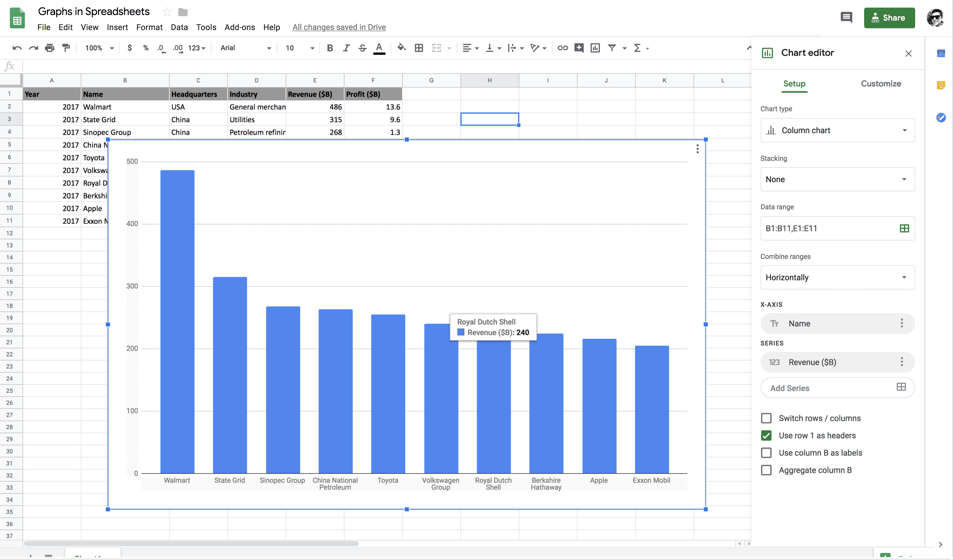Click the Undo icon in toolbar
953x560 pixels.
[17, 48]
